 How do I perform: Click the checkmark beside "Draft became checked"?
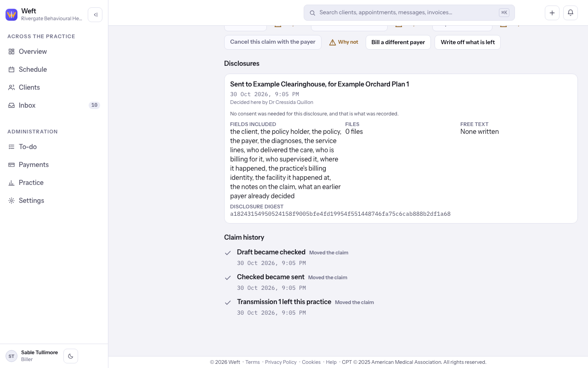tap(228, 253)
